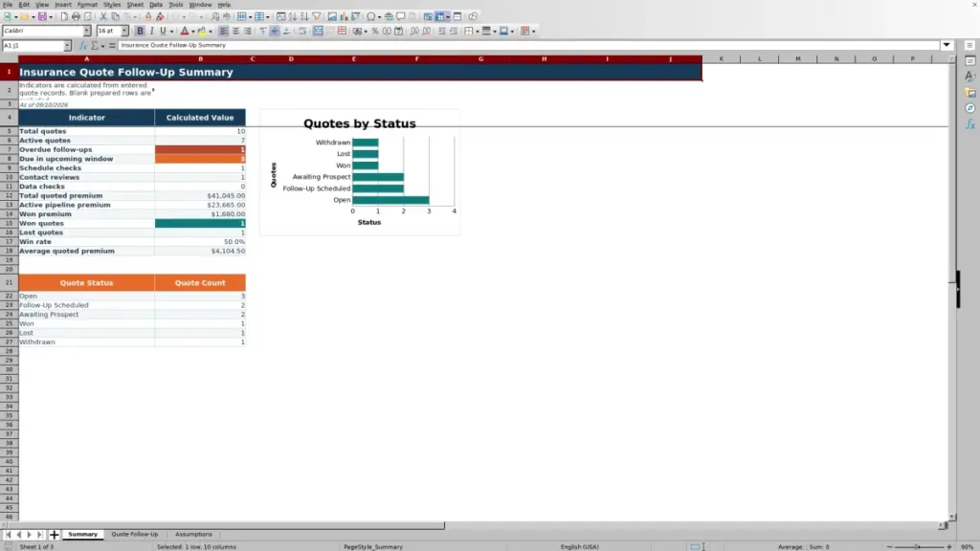This screenshot has height=551, width=980.
Task: Click the PageStyle_Summary status field
Action: tap(373, 546)
